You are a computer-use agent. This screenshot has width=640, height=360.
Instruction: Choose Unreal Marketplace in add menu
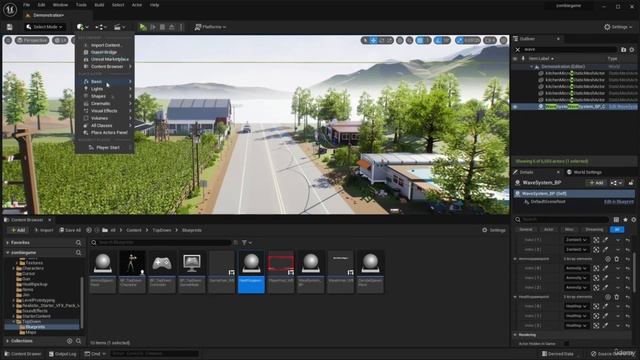coord(105,59)
